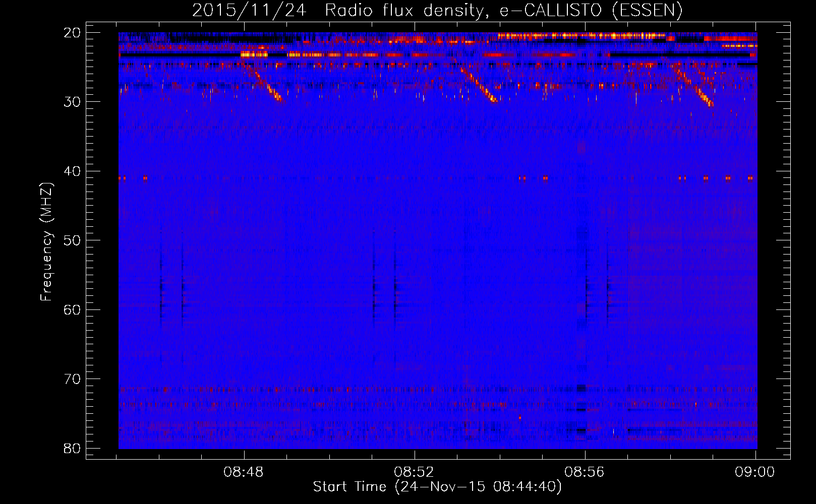Screen dimensions: 816x504
Task: Click the drifting radio burst ending near 08:59
Action: 694,84
